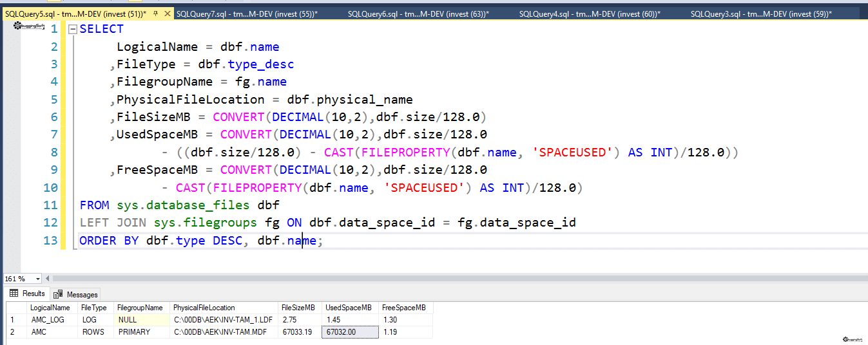The width and height of the screenshot is (868, 345).
Task: Click the FreeSpaceMB column header
Action: point(406,308)
